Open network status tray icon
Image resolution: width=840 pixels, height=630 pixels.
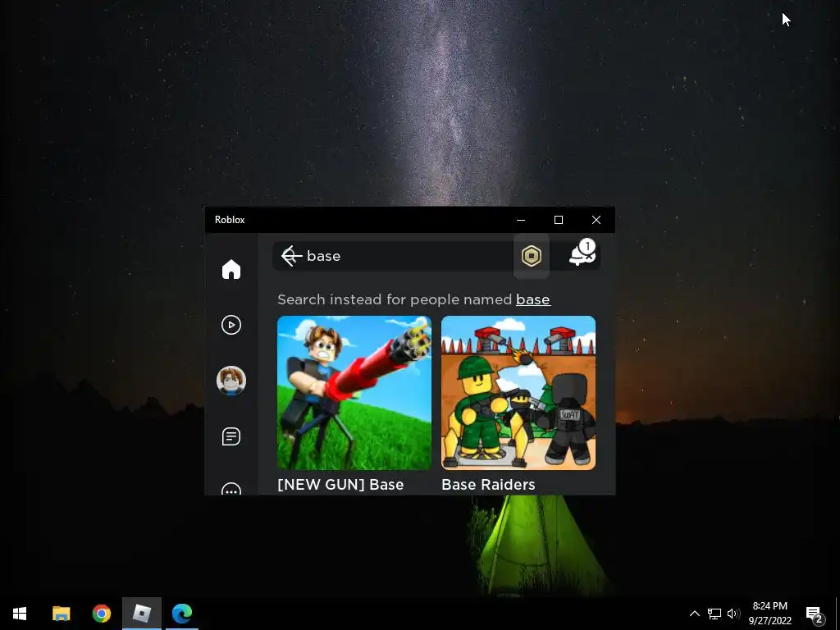tap(714, 614)
